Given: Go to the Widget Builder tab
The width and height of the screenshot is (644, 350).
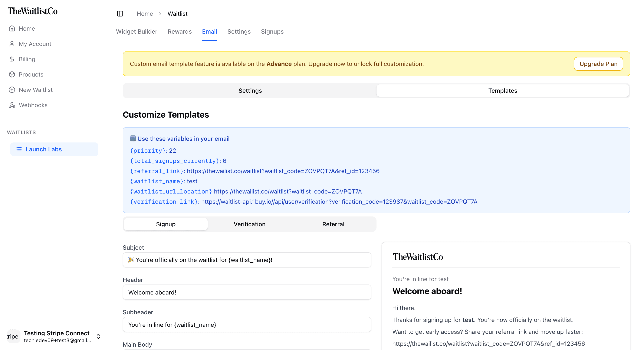Looking at the screenshot, I should [137, 31].
